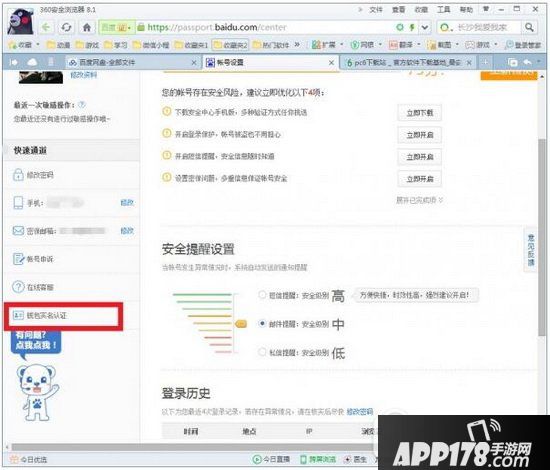Open the skin shirt icon in title bar
This screenshot has width=550, height=470.
(x=486, y=9)
